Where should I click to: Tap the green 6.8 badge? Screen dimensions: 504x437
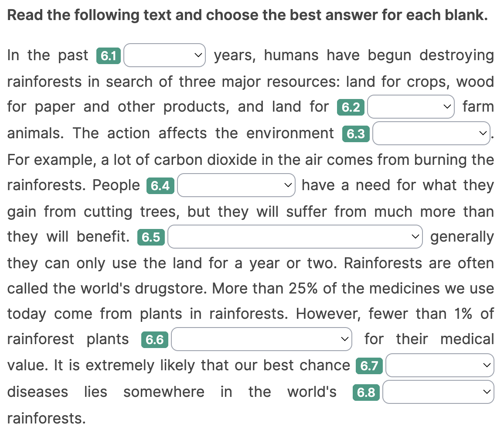[366, 393]
